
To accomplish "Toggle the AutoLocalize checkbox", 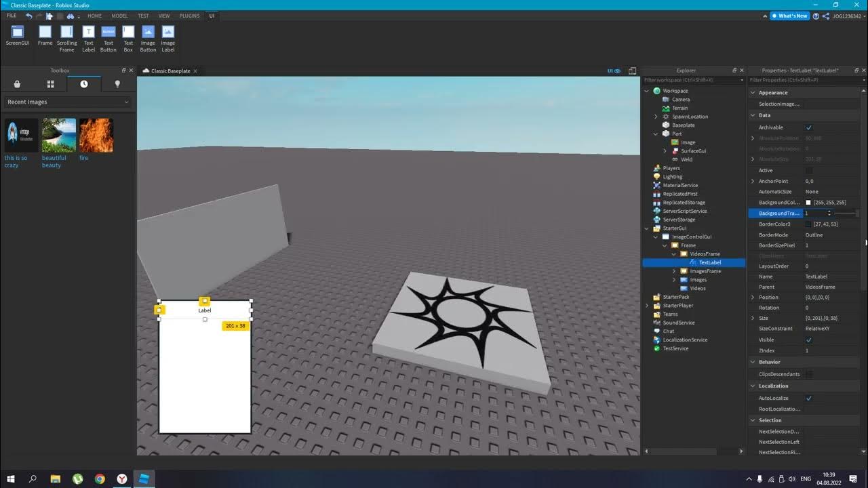I will (x=808, y=398).
